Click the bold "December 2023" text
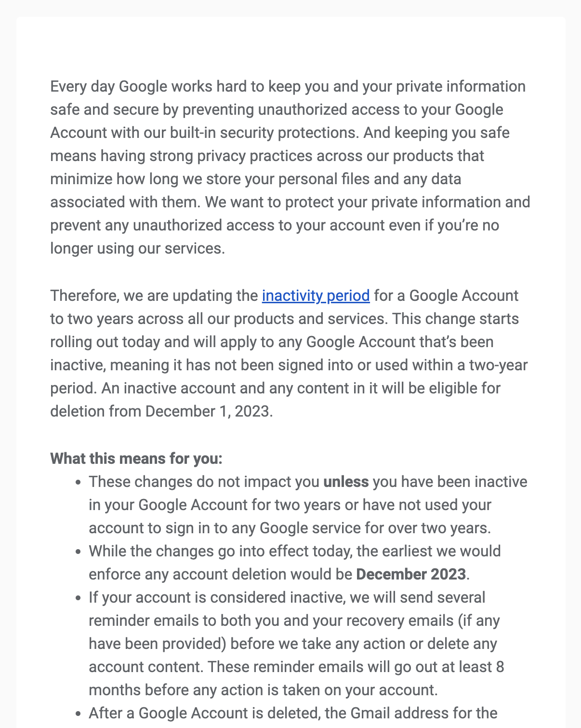The width and height of the screenshot is (581, 728). (x=411, y=574)
